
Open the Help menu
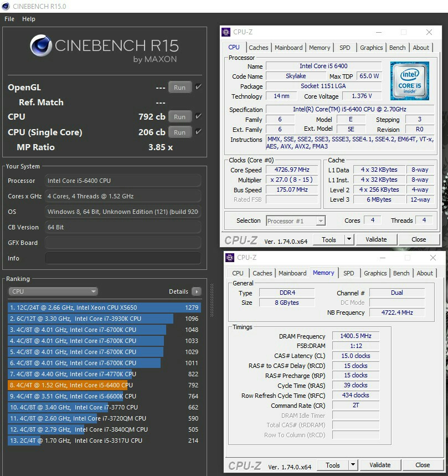[x=28, y=19]
